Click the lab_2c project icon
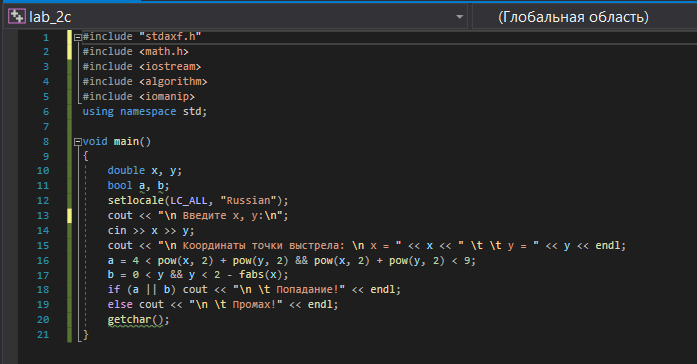Screen dimensions: 697x364 [17, 17]
